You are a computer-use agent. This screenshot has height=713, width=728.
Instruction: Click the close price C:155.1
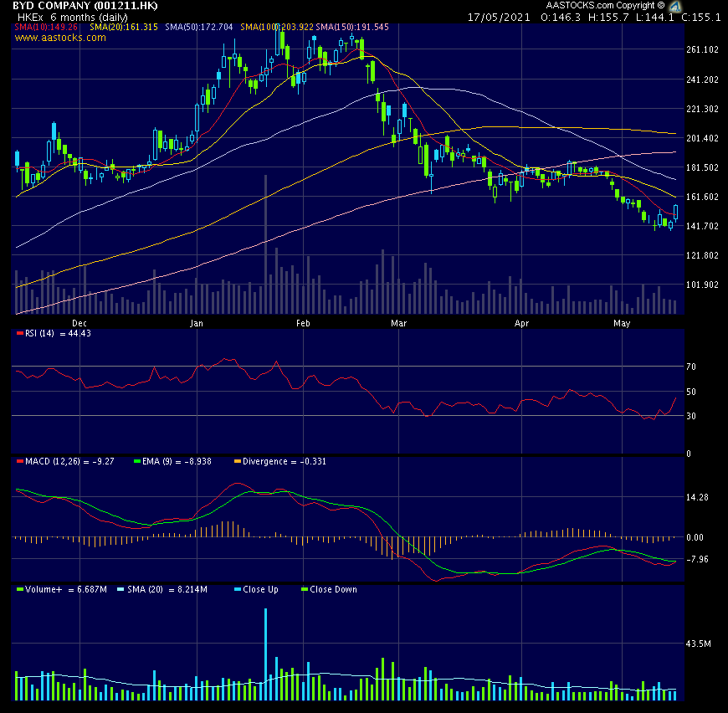coord(700,18)
